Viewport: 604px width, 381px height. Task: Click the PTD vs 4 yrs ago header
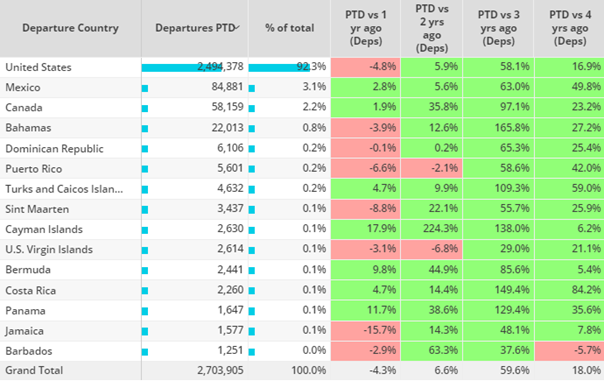pos(569,28)
